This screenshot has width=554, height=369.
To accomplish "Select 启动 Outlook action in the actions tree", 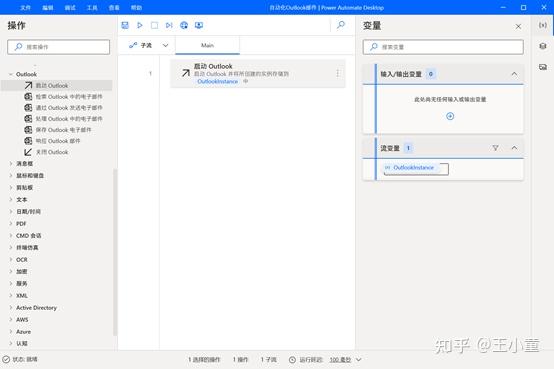I will 57,86.
